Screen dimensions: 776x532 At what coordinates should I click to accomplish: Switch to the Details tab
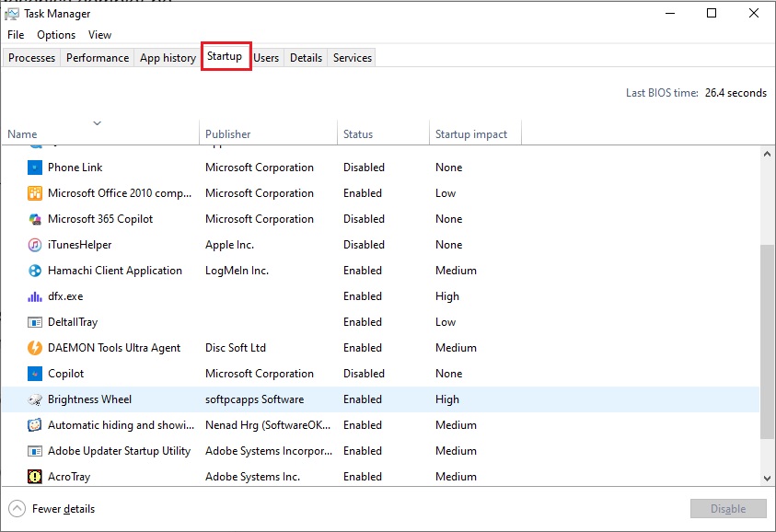point(306,58)
